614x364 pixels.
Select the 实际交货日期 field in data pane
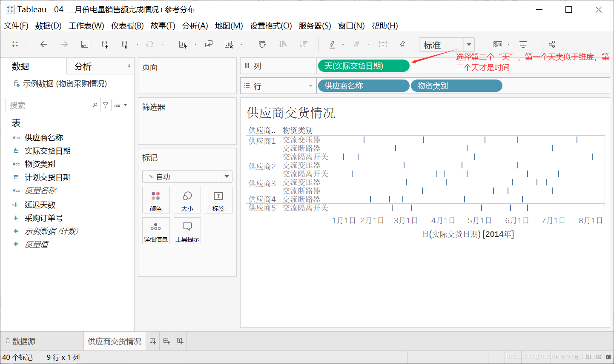[48, 151]
